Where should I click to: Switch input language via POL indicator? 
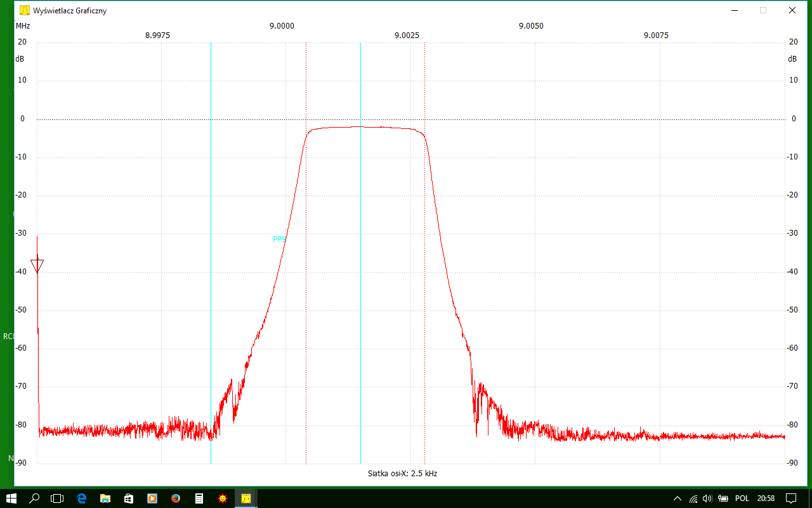[x=742, y=498]
